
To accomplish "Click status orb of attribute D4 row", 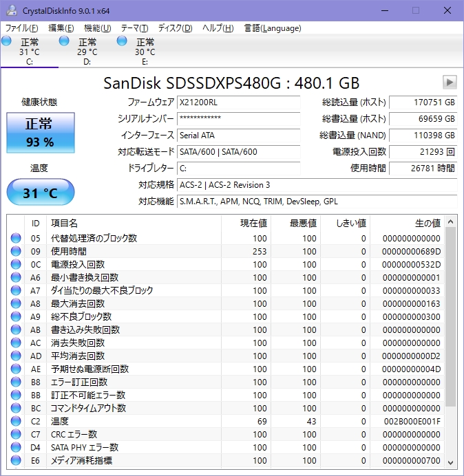I will coord(16,447).
